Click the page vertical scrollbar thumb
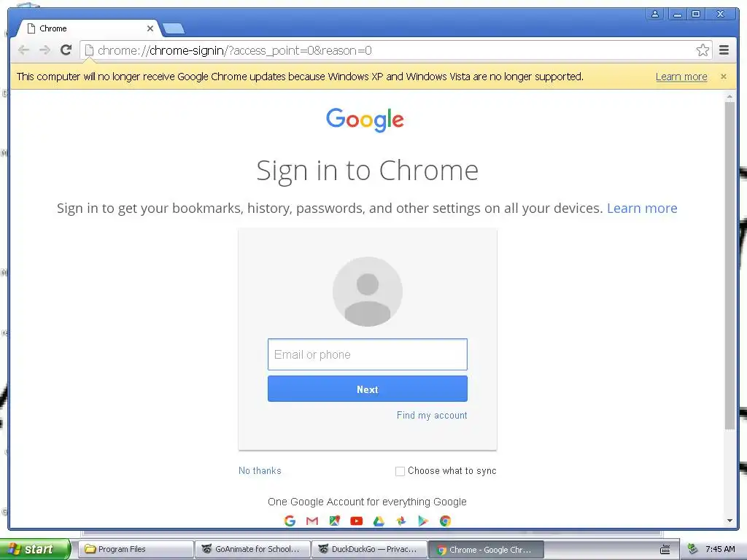This screenshot has height=560, width=747. coord(729,265)
